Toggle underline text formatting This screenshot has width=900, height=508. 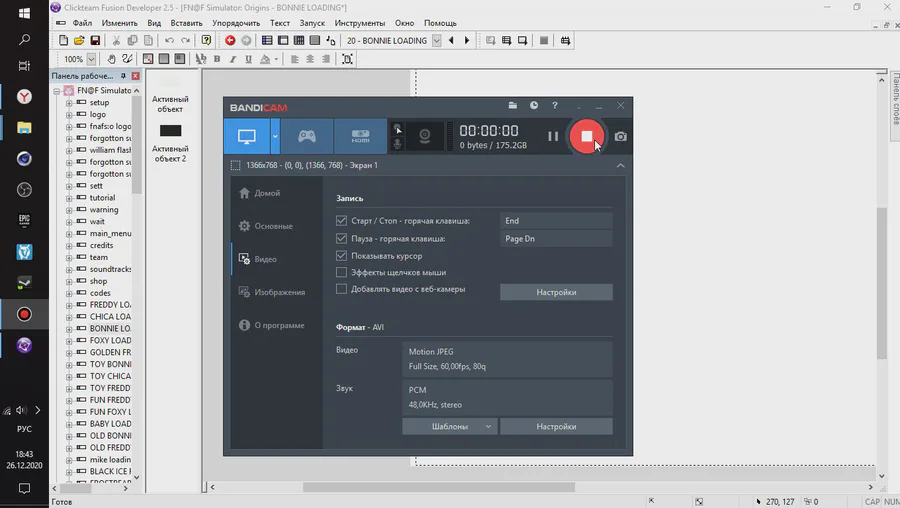tap(249, 59)
